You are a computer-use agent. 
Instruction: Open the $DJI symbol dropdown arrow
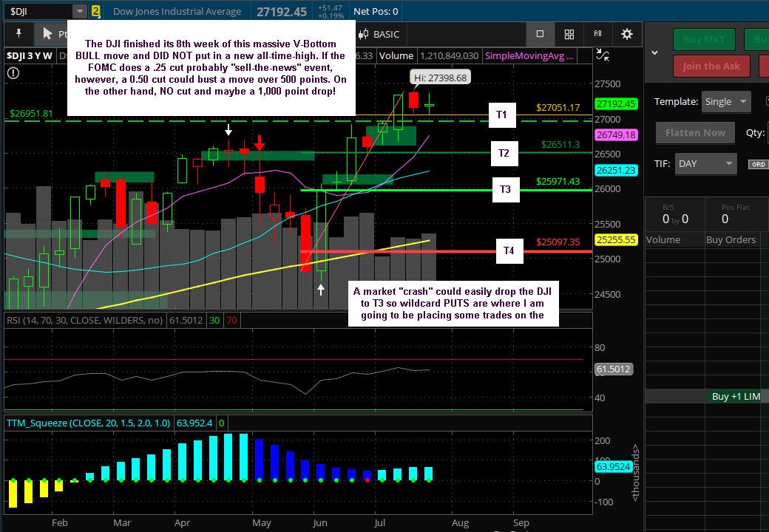[x=79, y=11]
